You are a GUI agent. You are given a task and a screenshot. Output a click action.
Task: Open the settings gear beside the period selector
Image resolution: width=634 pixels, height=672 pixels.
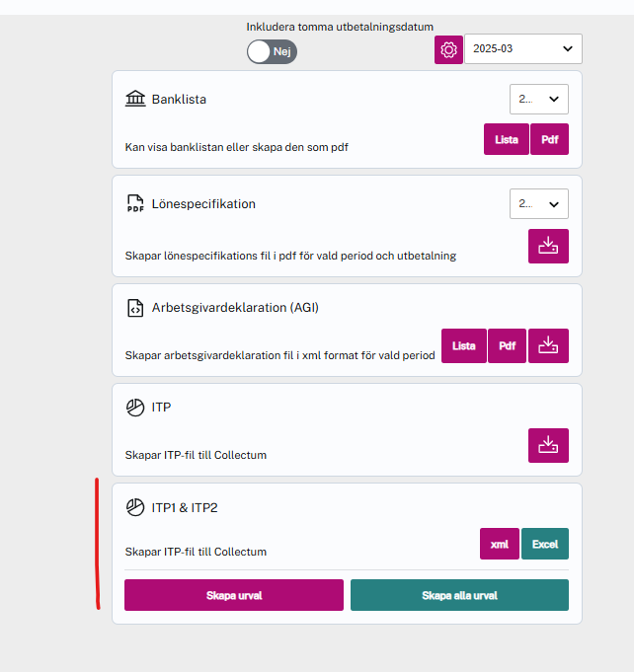point(449,49)
